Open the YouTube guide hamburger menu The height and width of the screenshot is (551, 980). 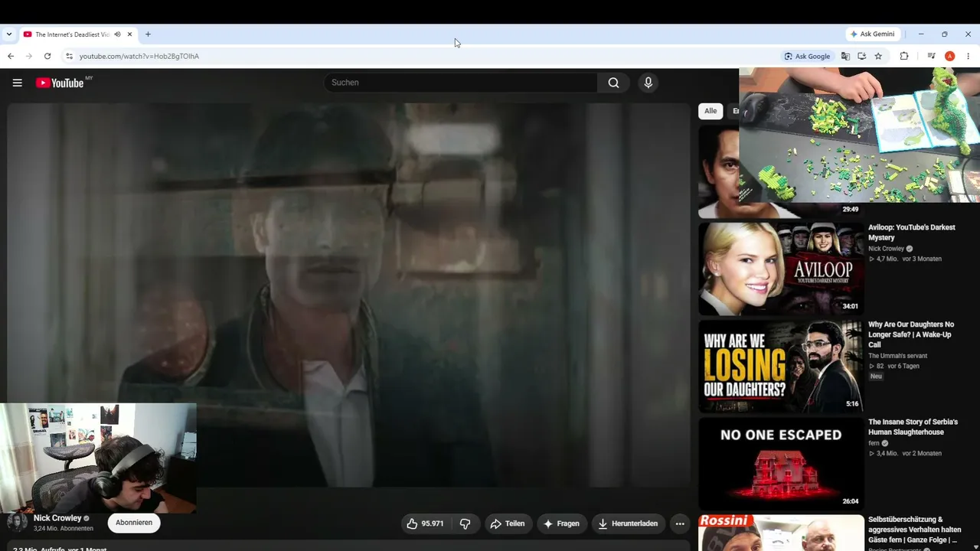pyautogui.click(x=18, y=83)
